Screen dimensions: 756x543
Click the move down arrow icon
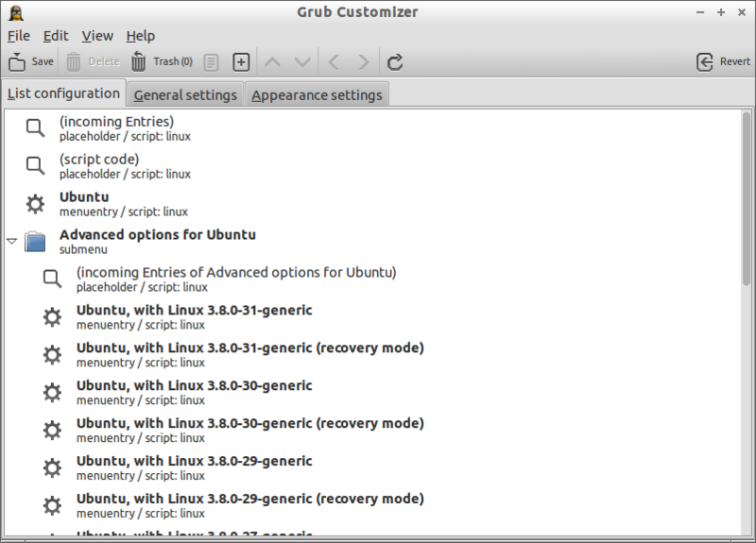(302, 62)
